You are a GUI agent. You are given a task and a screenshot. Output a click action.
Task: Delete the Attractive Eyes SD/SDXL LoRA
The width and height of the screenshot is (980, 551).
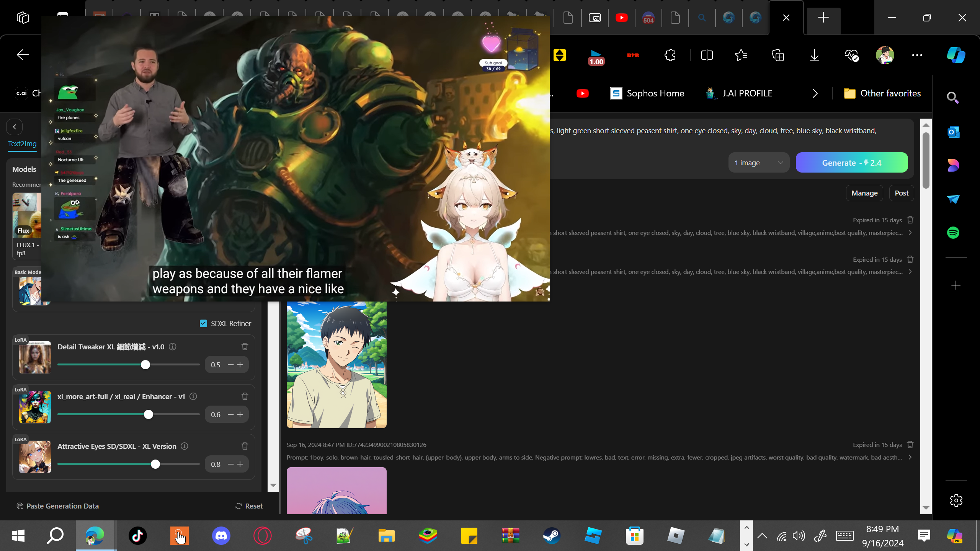(245, 446)
